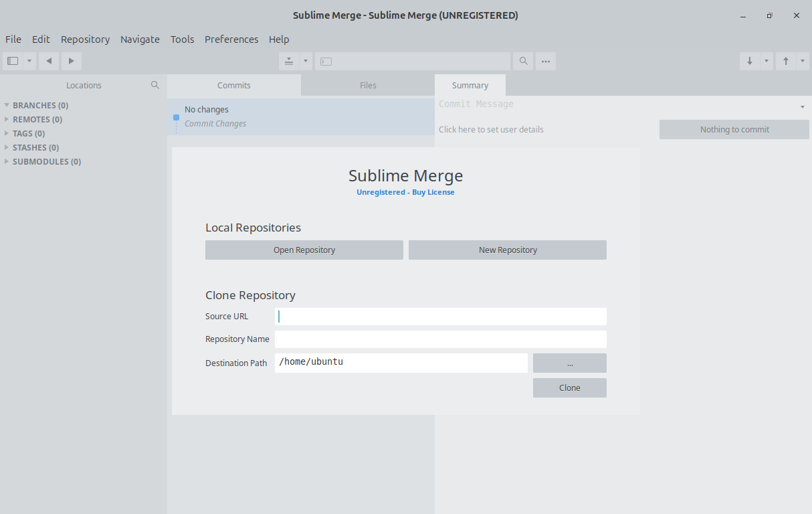
Task: Maximize the Sublime Merge window
Action: coord(770,15)
